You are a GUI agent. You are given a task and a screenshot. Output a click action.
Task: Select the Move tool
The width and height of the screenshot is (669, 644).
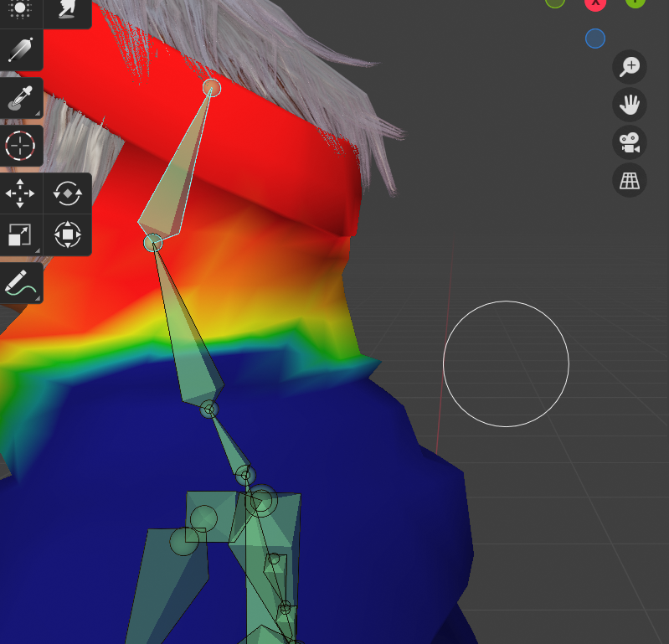(20, 193)
